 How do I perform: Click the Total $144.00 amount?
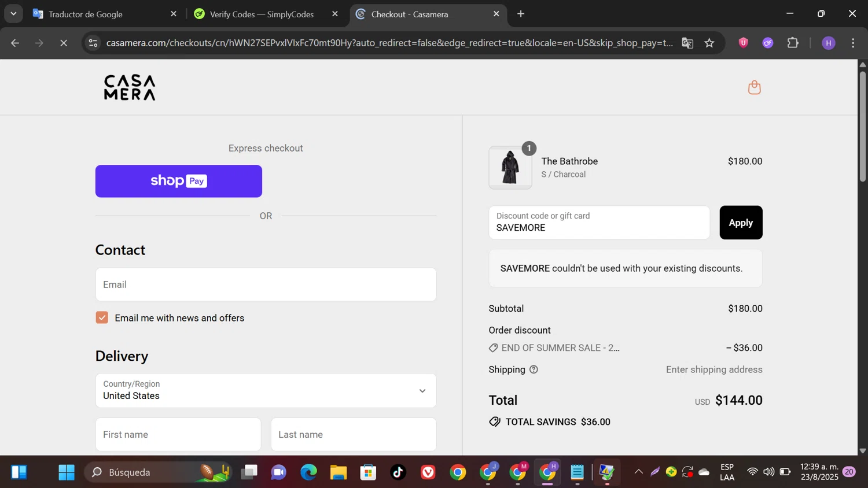738,400
